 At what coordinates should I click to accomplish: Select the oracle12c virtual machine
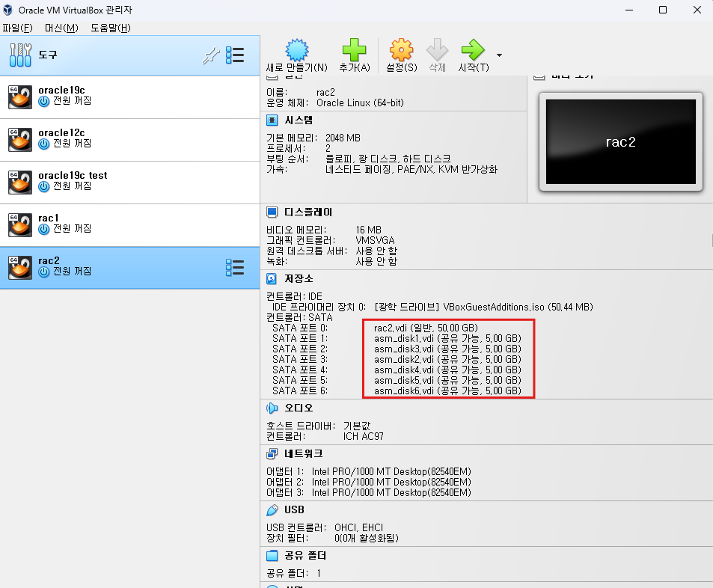click(x=129, y=140)
